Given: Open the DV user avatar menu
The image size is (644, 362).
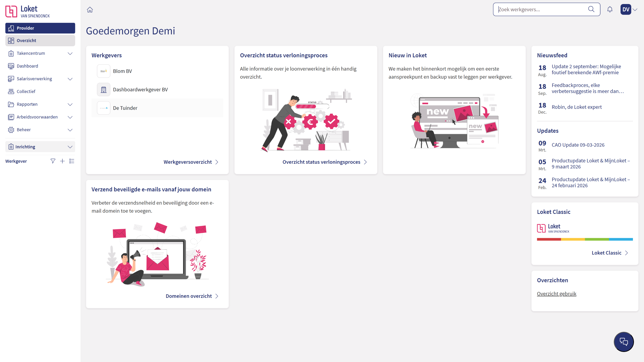Looking at the screenshot, I should tap(626, 10).
